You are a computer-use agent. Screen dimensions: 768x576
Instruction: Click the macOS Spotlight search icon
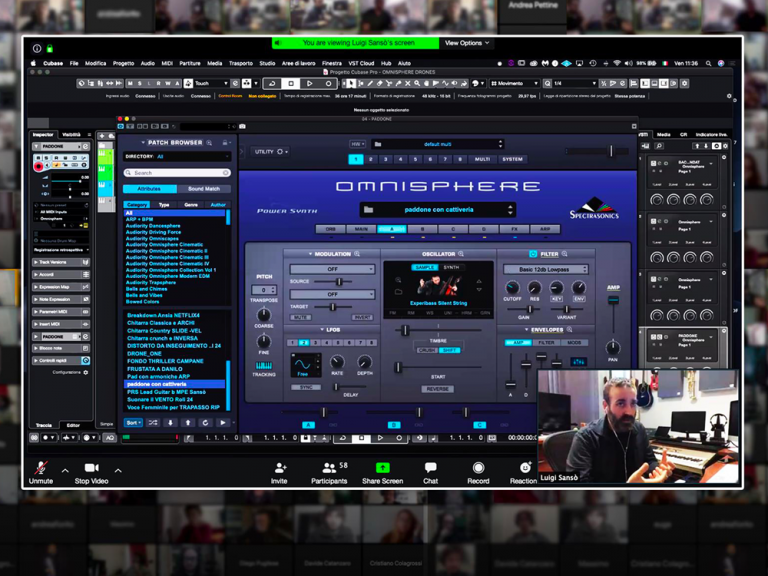tap(708, 63)
